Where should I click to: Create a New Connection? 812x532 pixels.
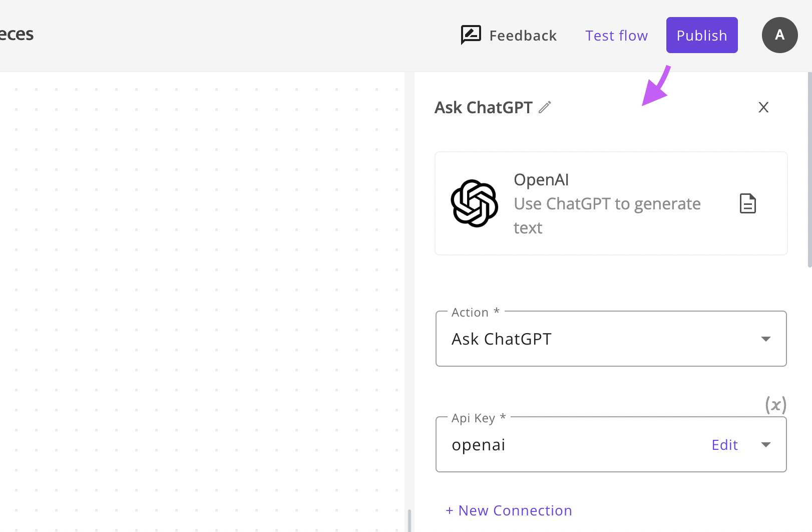pos(509,510)
